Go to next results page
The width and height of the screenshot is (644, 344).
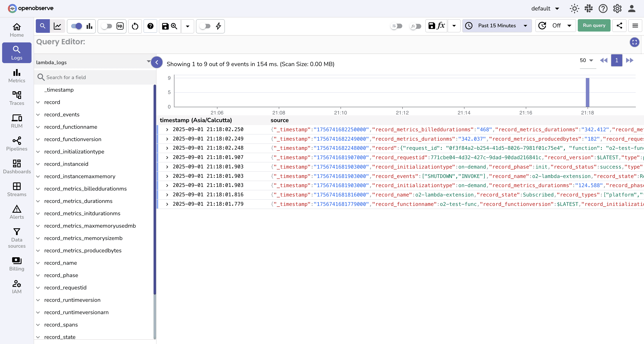click(x=630, y=60)
